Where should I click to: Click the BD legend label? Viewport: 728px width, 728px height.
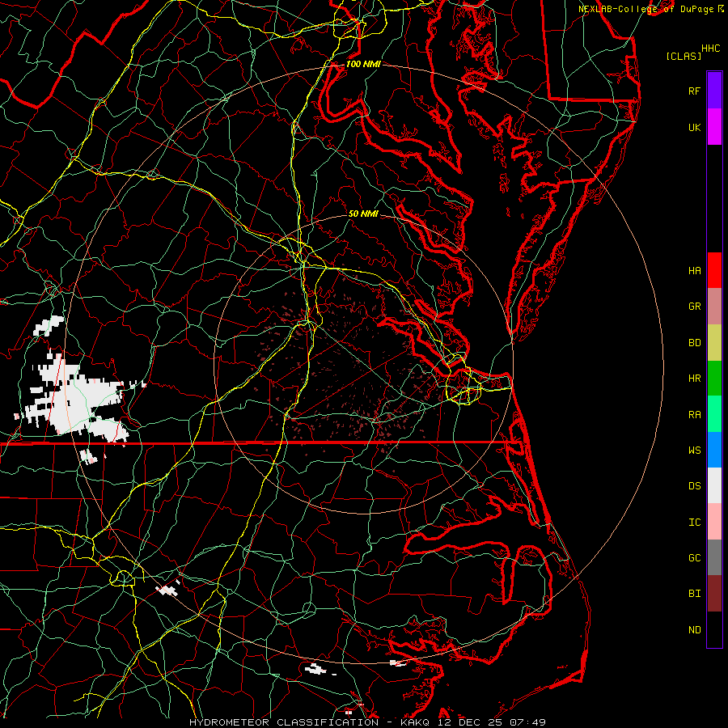(695, 343)
